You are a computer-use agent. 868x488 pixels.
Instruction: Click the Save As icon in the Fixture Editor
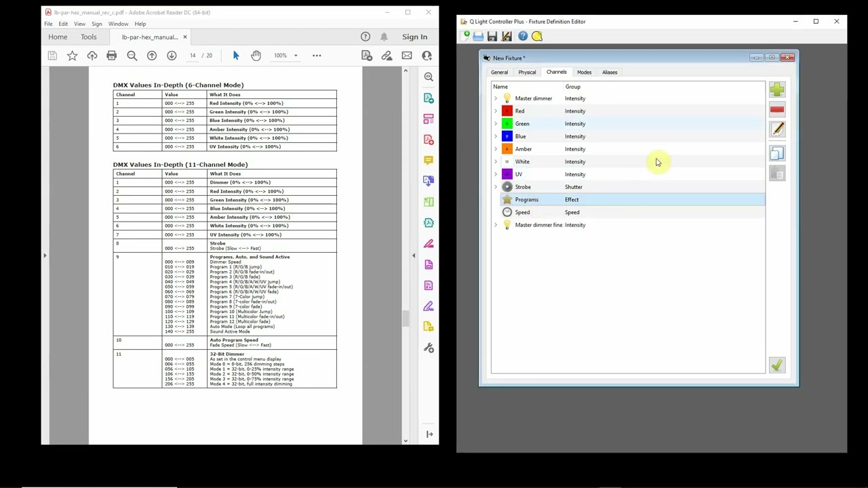tap(507, 36)
